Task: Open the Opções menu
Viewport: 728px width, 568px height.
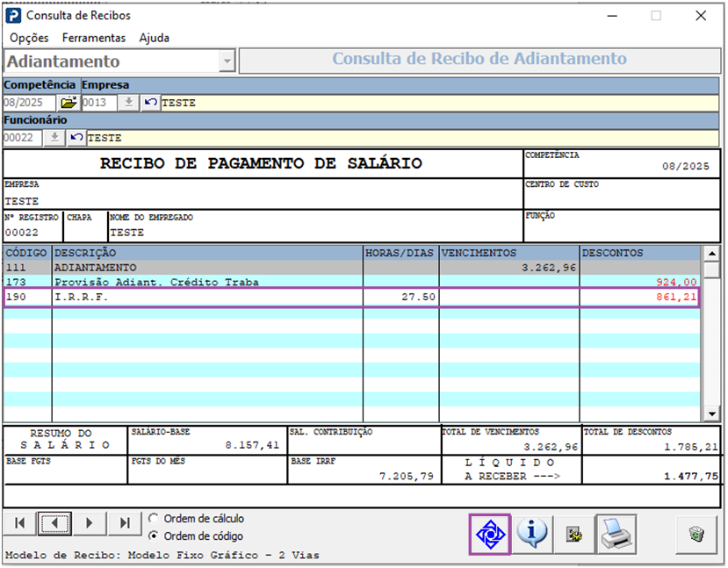Action: pos(29,38)
